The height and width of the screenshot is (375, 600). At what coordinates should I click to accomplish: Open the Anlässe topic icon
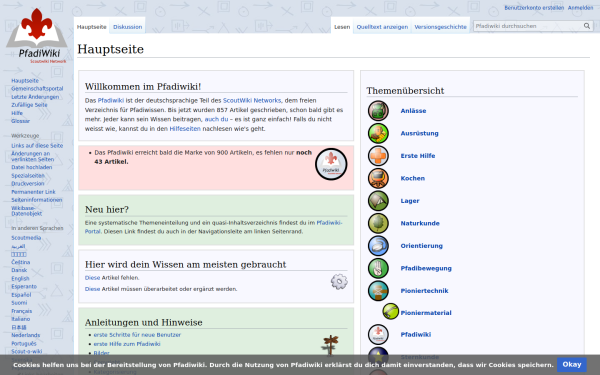click(378, 111)
